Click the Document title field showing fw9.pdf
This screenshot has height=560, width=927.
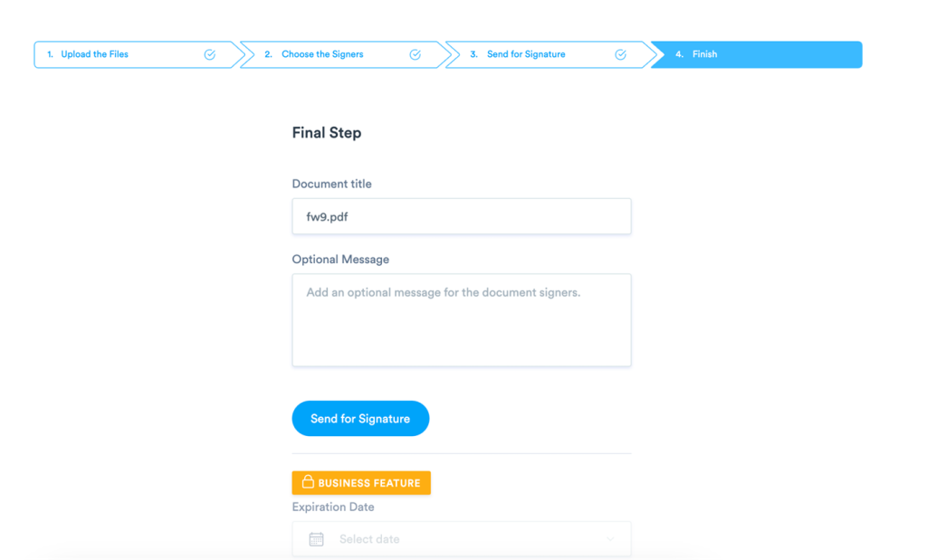click(x=462, y=216)
